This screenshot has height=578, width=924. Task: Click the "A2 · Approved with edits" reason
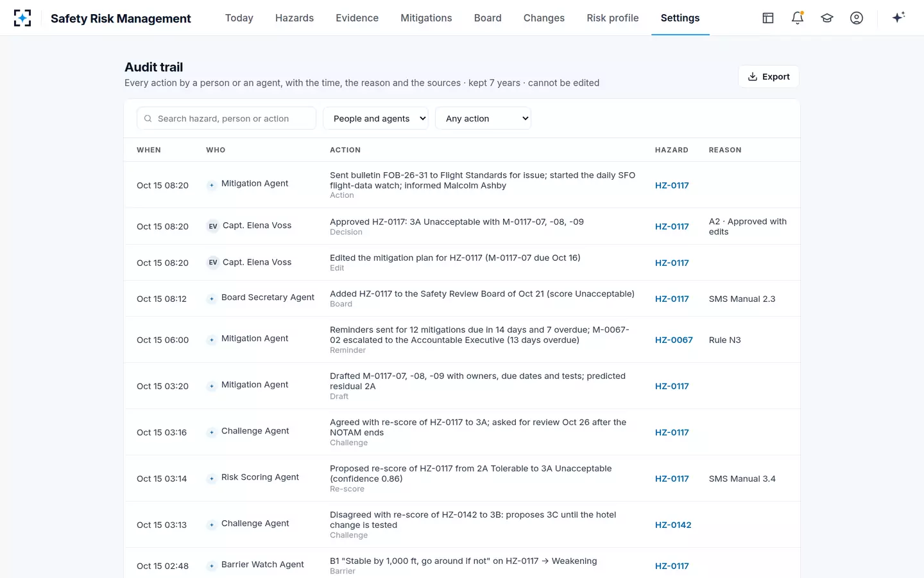click(x=748, y=226)
